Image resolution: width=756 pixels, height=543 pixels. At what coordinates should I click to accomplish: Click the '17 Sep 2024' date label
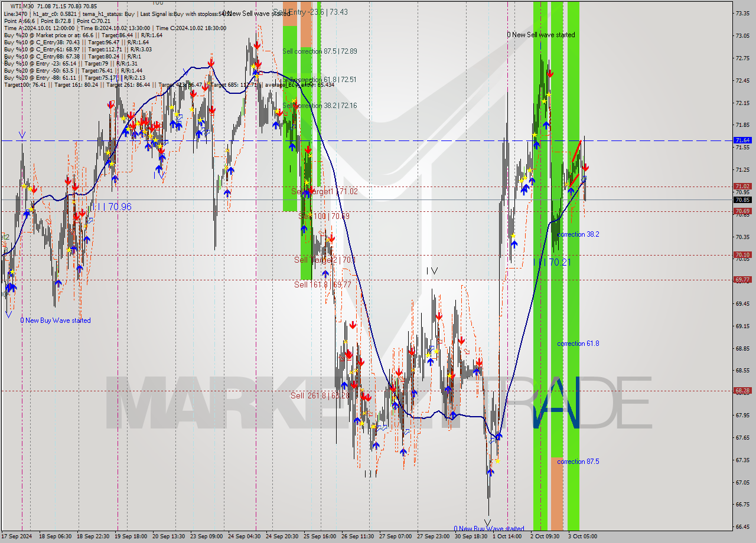17,537
